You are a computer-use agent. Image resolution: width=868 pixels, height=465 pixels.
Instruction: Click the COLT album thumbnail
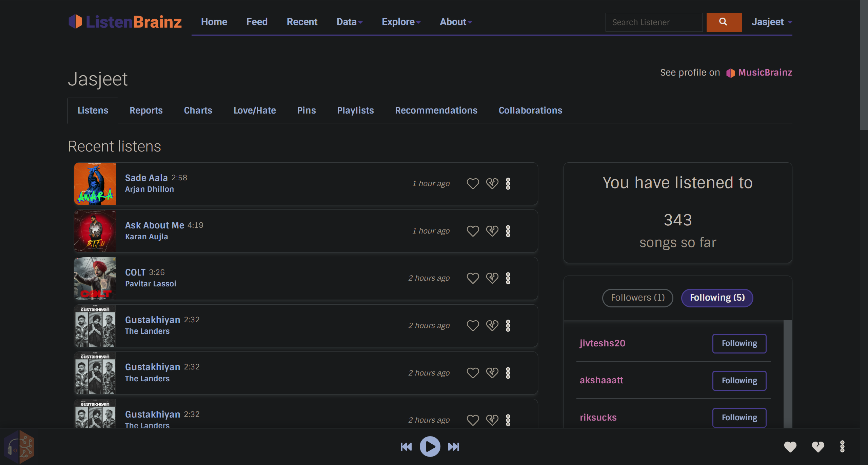95,278
